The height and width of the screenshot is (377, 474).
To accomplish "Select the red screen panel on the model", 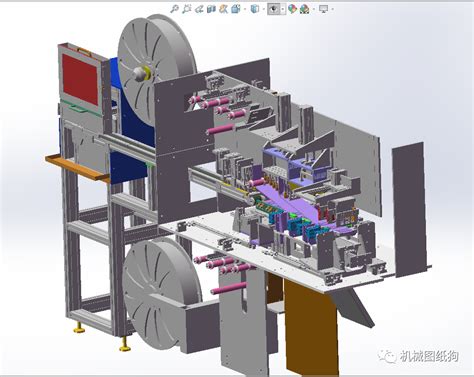I will [80, 79].
